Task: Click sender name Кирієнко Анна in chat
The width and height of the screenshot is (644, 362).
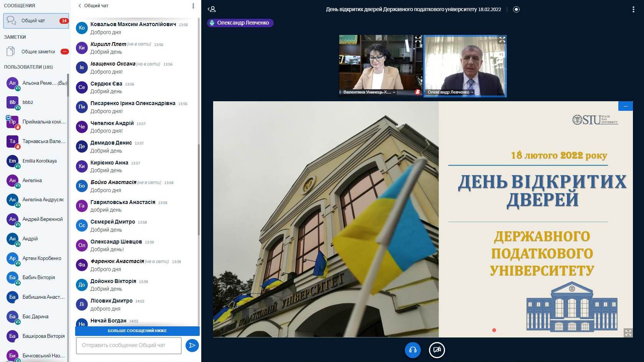Action: pyautogui.click(x=109, y=163)
